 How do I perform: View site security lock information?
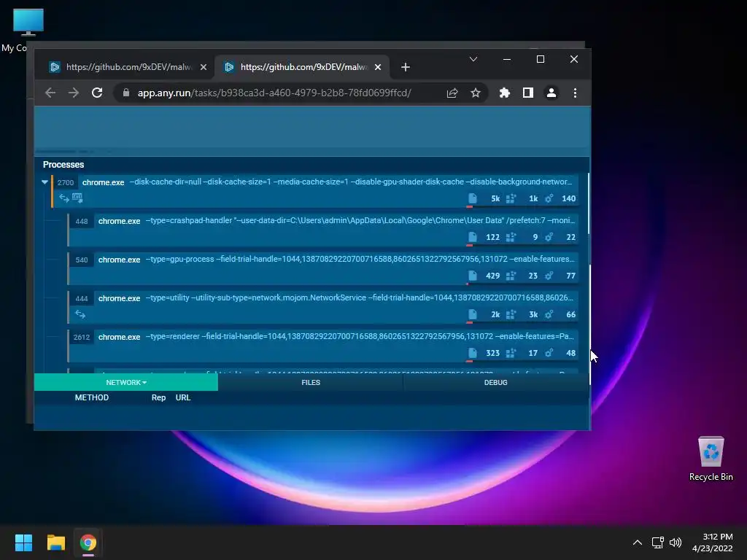pyautogui.click(x=125, y=93)
